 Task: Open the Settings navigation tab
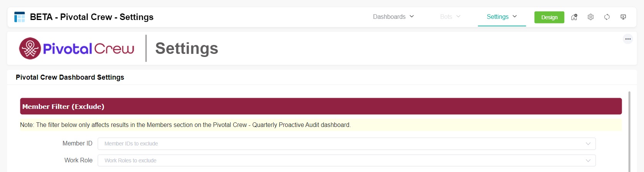[x=497, y=17]
